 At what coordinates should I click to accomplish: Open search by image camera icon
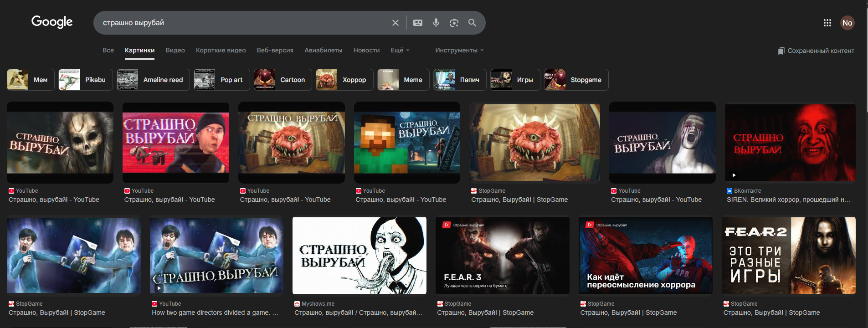point(454,23)
